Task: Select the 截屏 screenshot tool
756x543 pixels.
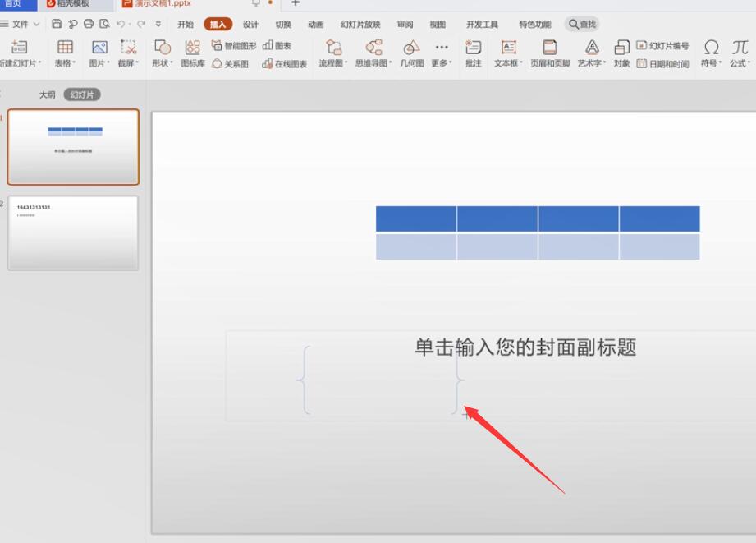Action: coord(128,53)
